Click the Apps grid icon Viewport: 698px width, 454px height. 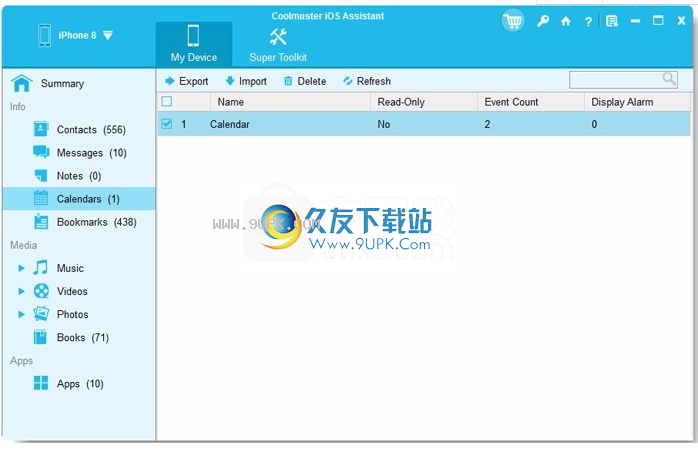(41, 383)
